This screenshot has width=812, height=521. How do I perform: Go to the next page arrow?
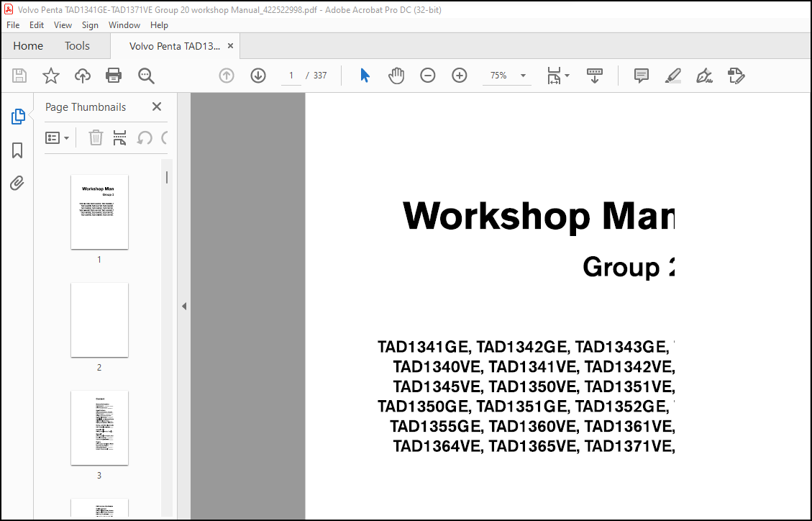[x=258, y=76]
